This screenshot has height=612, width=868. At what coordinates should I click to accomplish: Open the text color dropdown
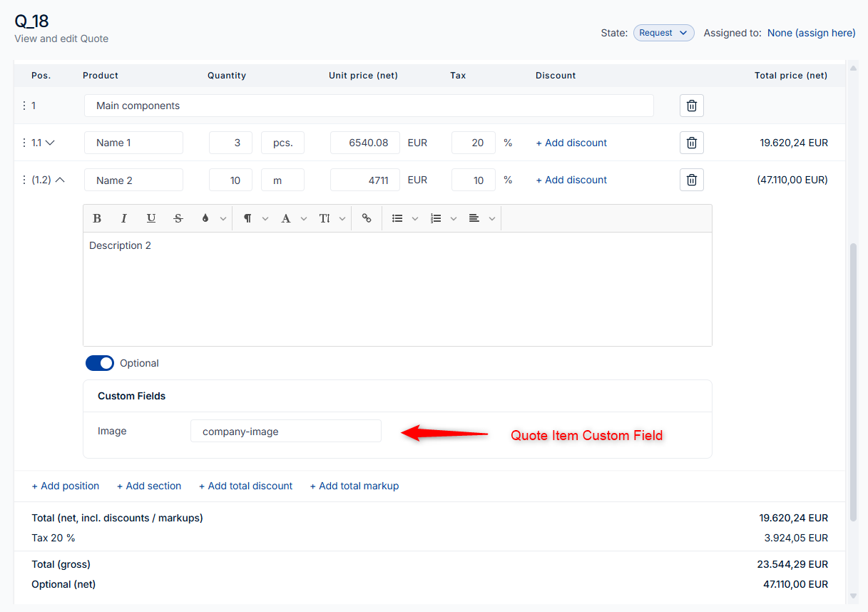(x=213, y=218)
